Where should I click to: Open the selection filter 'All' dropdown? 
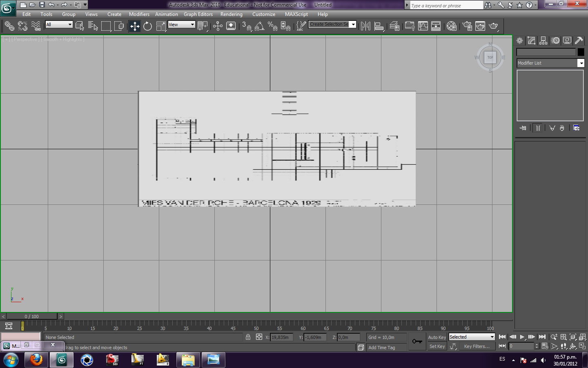click(59, 25)
